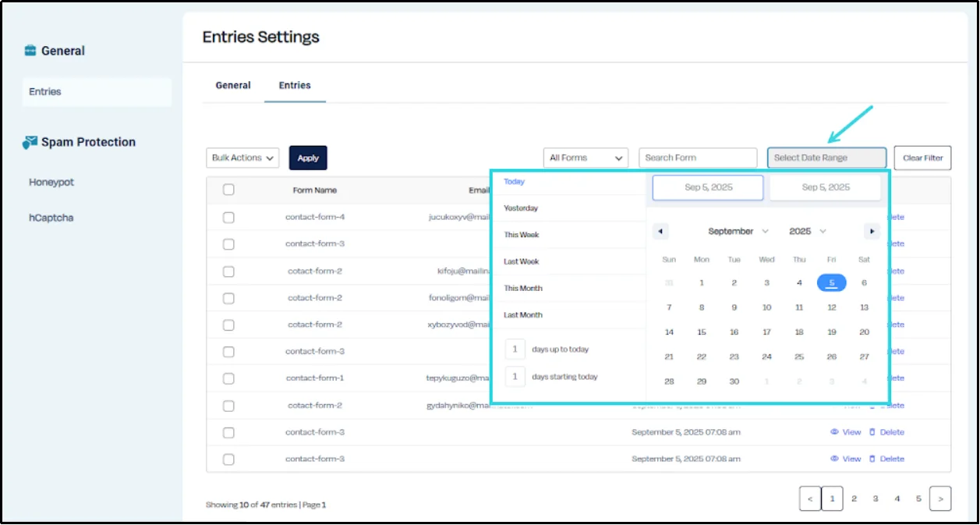Click the Search Form input field
The width and height of the screenshot is (980, 525).
click(x=697, y=158)
